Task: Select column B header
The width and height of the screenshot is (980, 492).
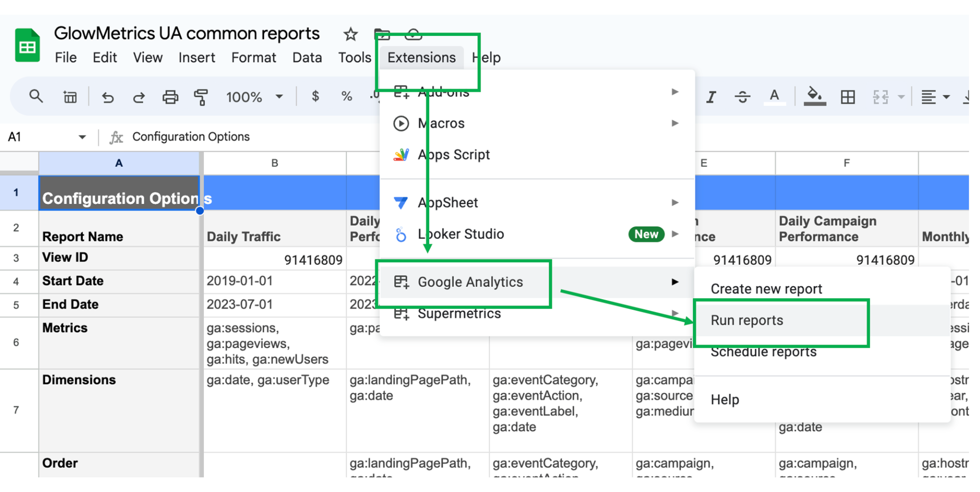Action: click(x=275, y=163)
